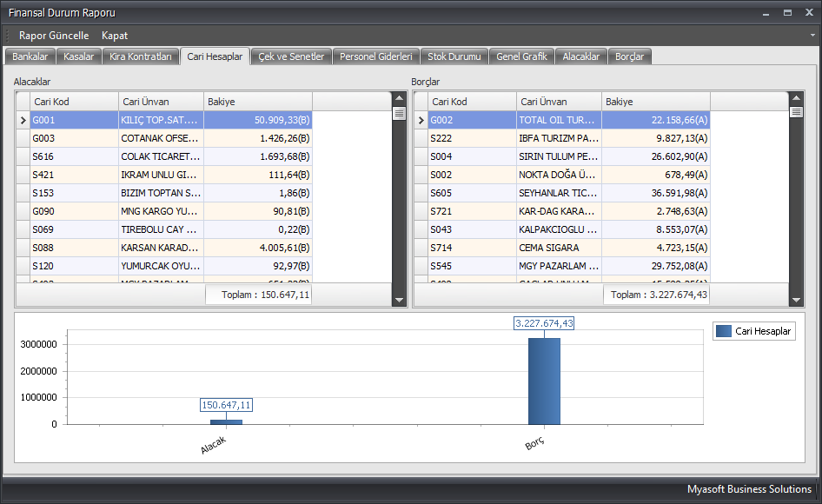
Task: Click the Alacak bar in the chart
Action: (x=227, y=422)
